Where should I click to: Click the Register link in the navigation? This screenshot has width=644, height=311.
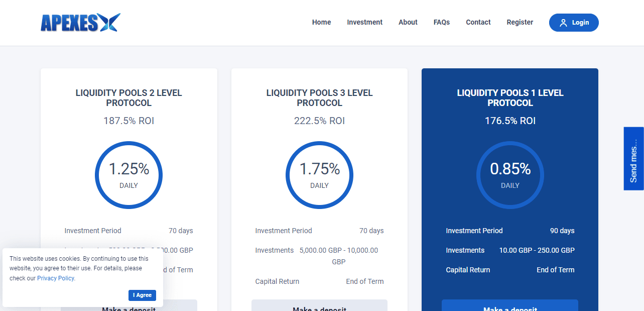click(x=520, y=22)
